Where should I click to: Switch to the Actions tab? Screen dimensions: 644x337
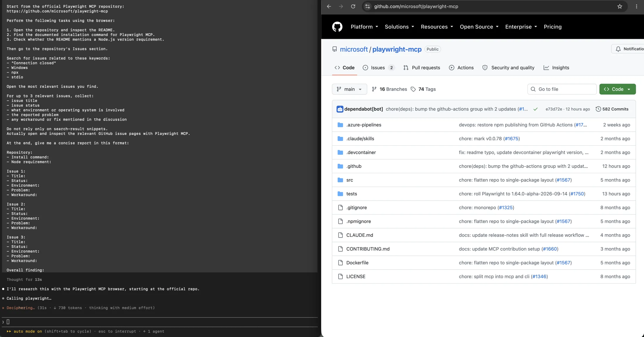point(461,68)
